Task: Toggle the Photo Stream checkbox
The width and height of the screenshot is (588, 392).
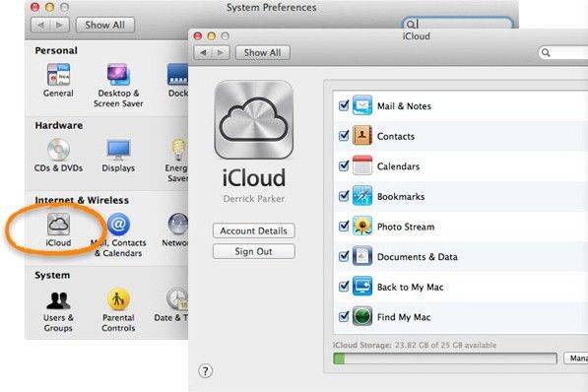Action: (344, 227)
